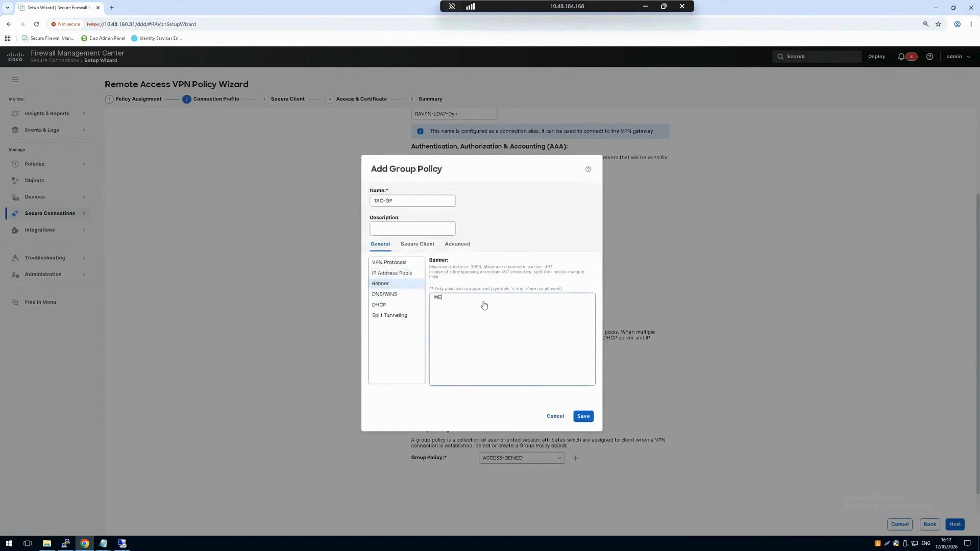Expand the Troubleshooting sidebar menu

point(47,258)
